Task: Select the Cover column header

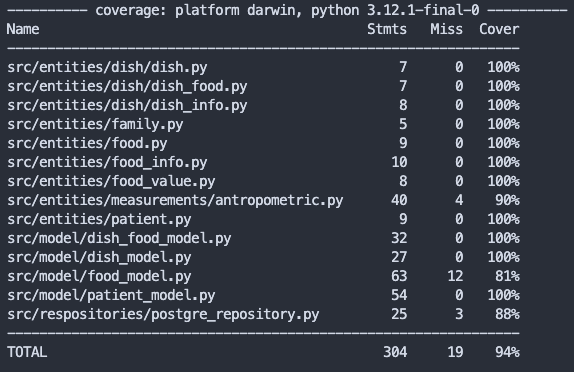Action: (x=499, y=29)
